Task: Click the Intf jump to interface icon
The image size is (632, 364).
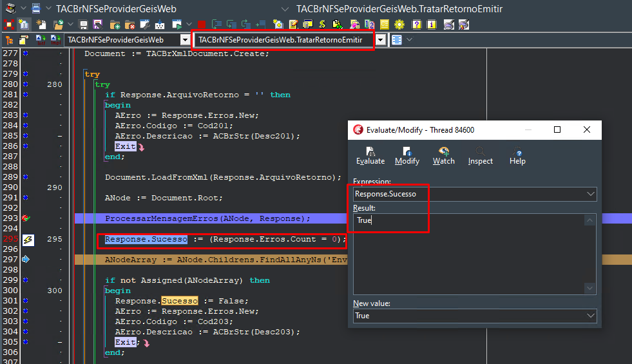Action: (41, 39)
